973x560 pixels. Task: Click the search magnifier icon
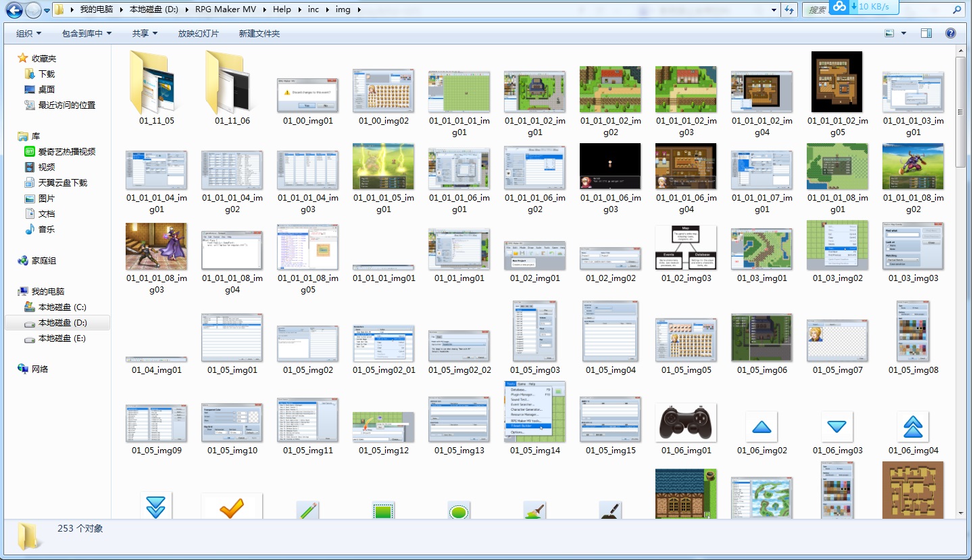(x=957, y=10)
